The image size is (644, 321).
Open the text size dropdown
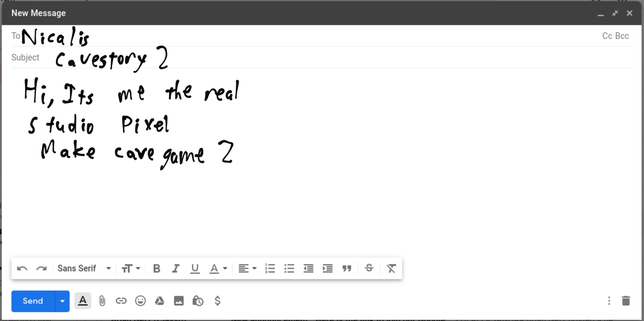[131, 269]
